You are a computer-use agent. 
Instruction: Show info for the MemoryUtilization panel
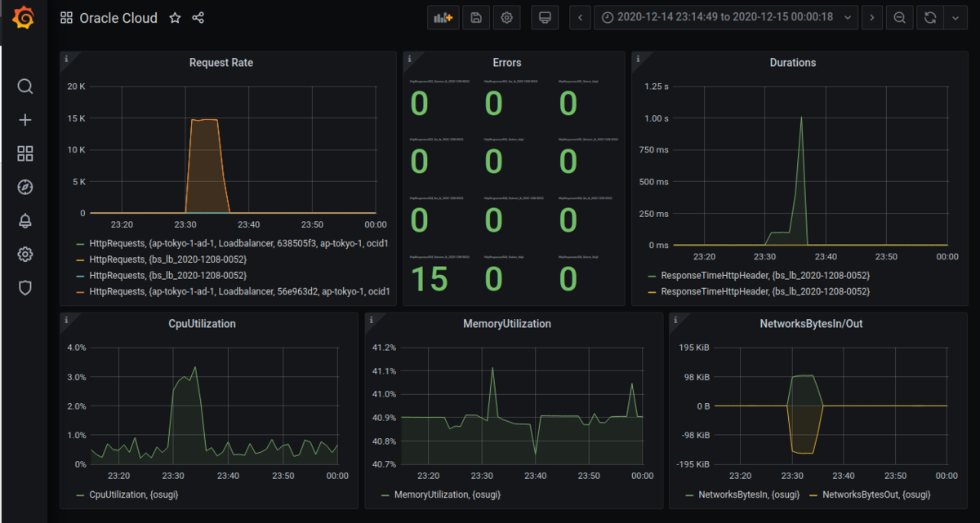coord(371,320)
